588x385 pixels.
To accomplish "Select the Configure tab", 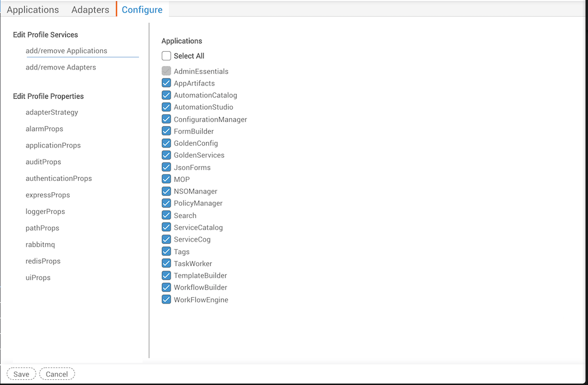I will [x=142, y=10].
